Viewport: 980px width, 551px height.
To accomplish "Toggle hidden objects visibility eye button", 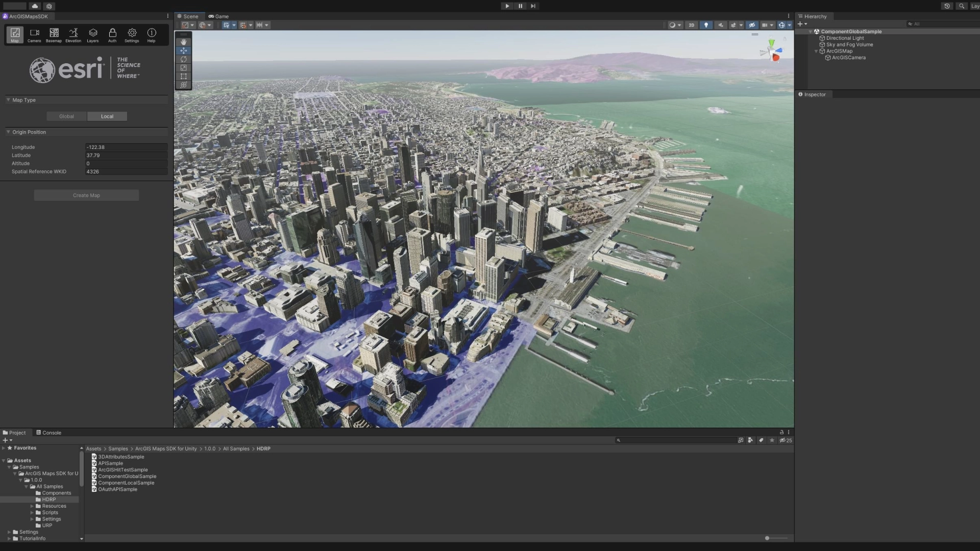I will coord(752,25).
